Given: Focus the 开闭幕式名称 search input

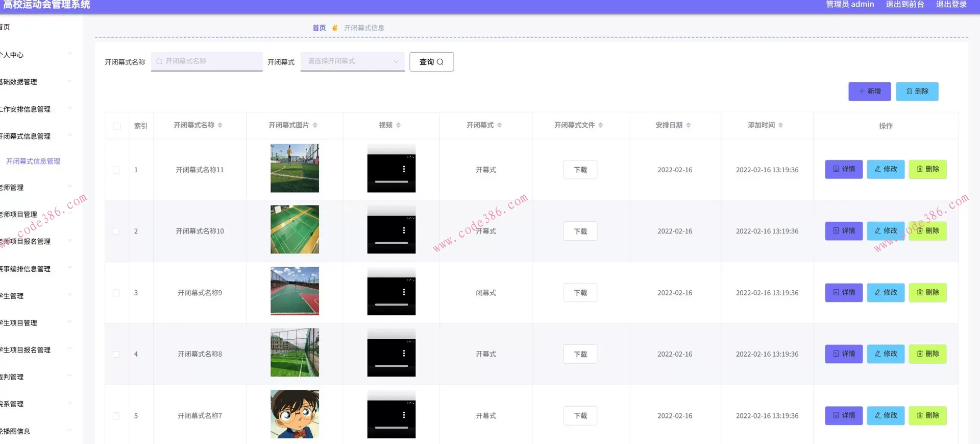Looking at the screenshot, I should [207, 61].
